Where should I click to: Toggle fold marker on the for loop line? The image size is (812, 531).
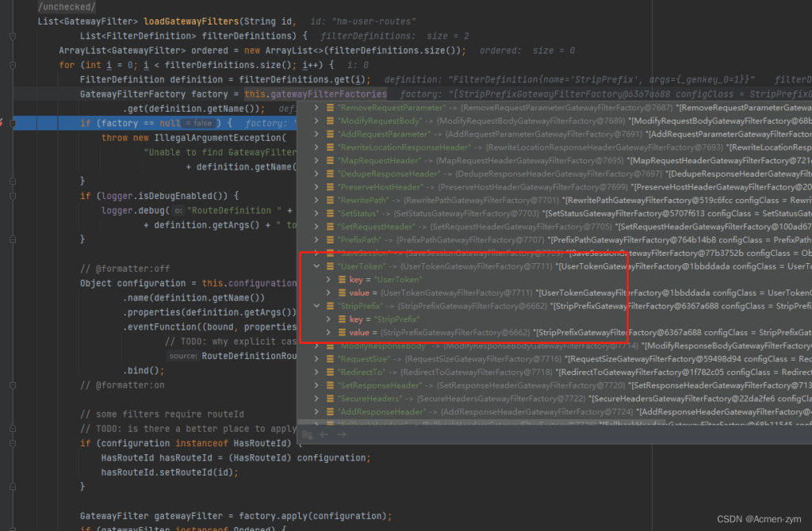click(13, 65)
